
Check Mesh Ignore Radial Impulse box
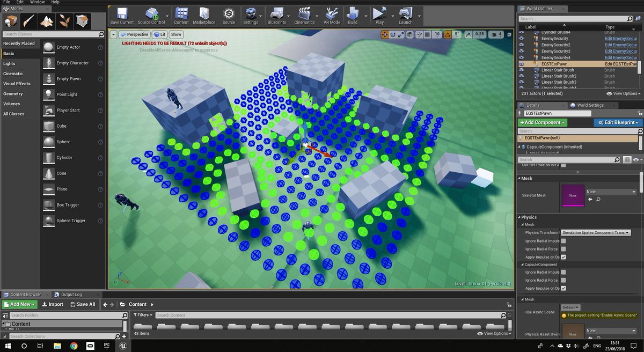563,241
